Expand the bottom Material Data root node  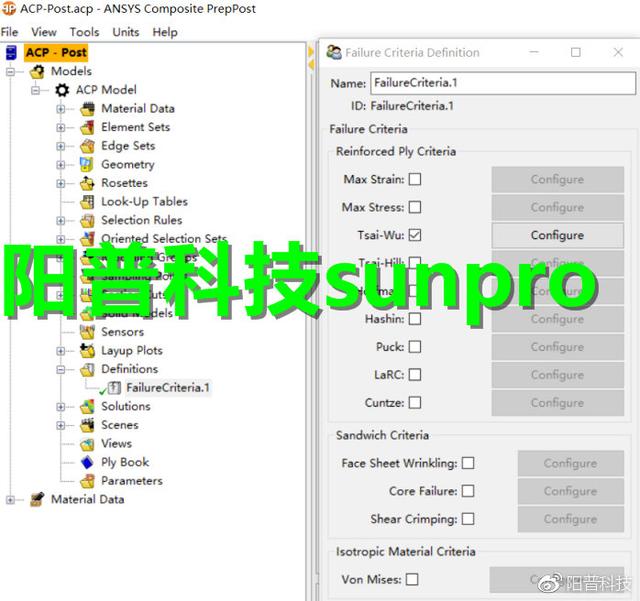click(11, 500)
